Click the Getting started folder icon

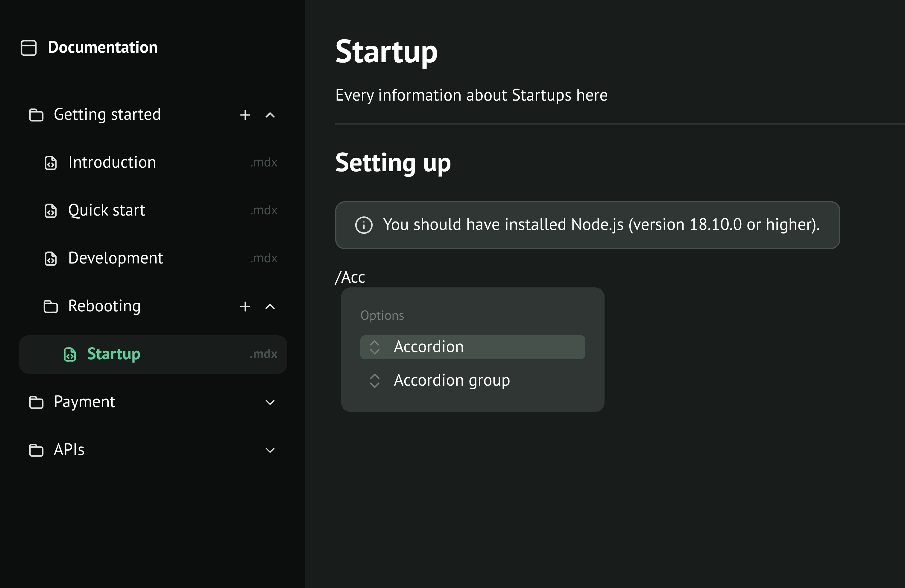coord(36,115)
